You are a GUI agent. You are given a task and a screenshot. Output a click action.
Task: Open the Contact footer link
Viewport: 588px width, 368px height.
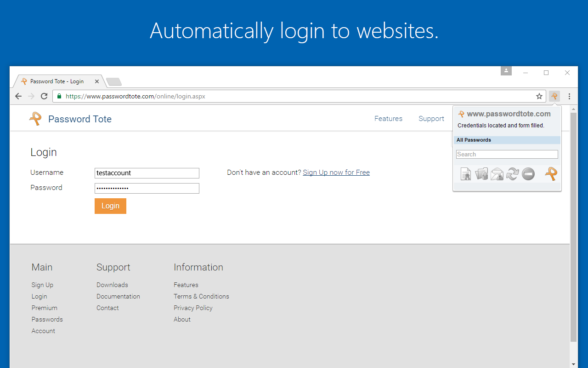107,308
